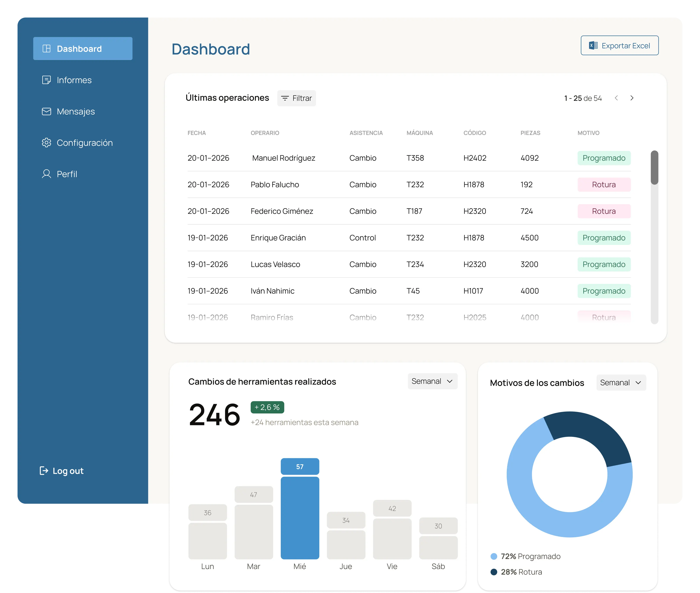This screenshot has height=593, width=700.
Task: Click the Mensajes envelope icon
Action: click(46, 111)
